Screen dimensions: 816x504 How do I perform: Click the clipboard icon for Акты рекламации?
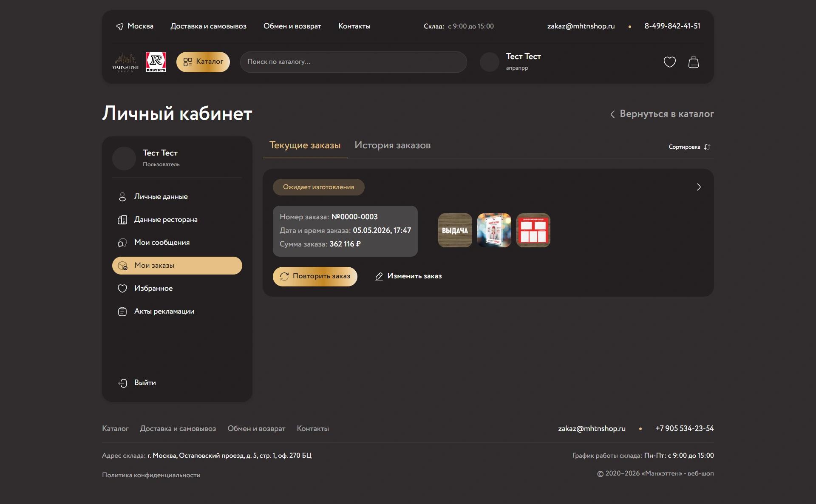122,311
